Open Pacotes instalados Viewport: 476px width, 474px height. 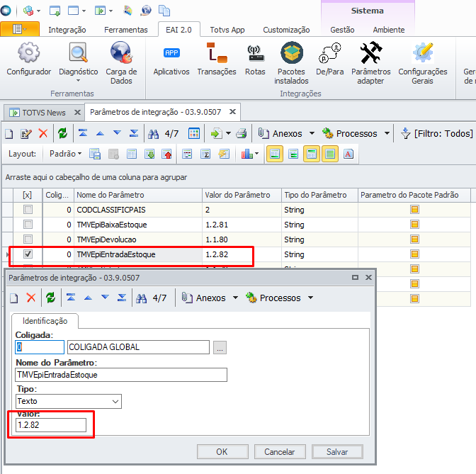click(291, 63)
